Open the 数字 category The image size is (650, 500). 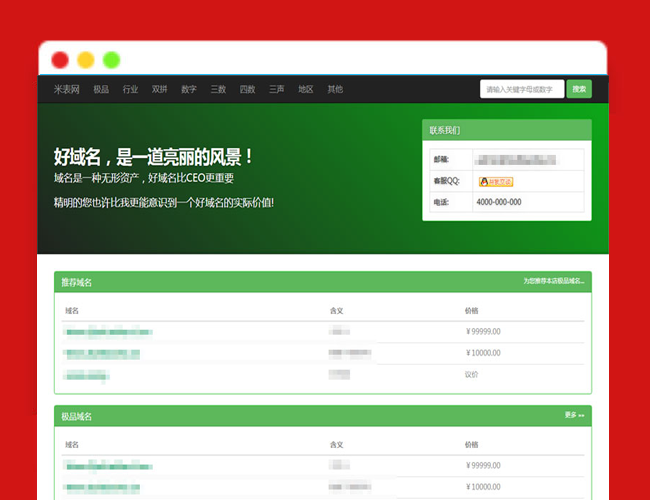tap(189, 89)
